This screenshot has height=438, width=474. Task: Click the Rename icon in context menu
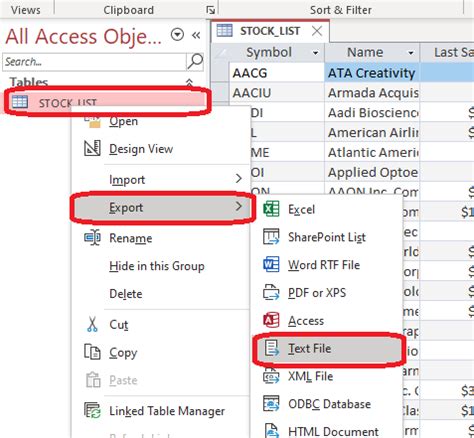[92, 238]
